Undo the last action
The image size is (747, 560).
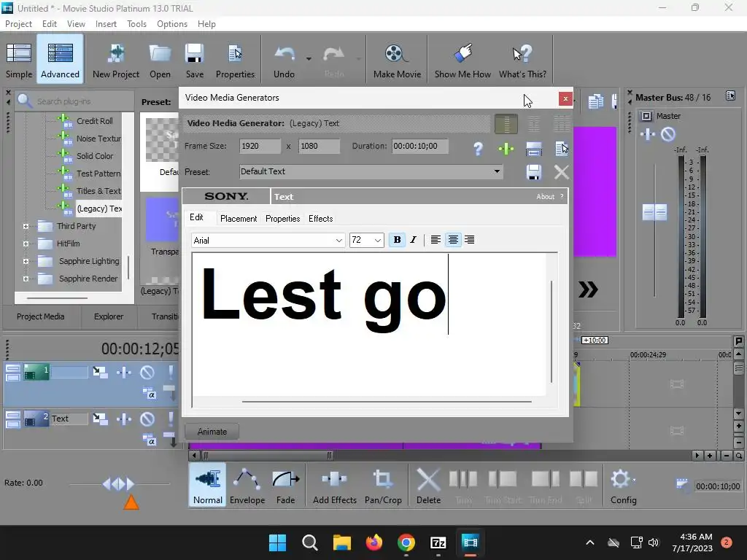(284, 60)
